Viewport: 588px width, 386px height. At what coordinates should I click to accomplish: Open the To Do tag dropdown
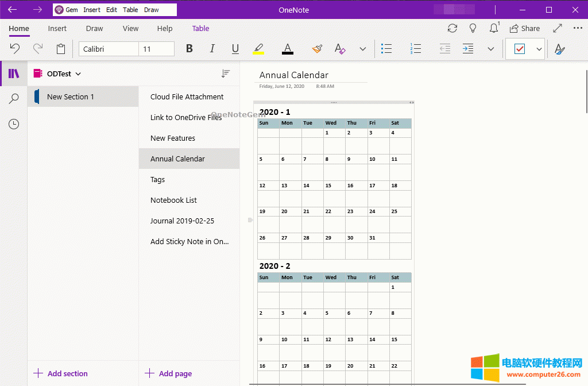[x=539, y=49]
